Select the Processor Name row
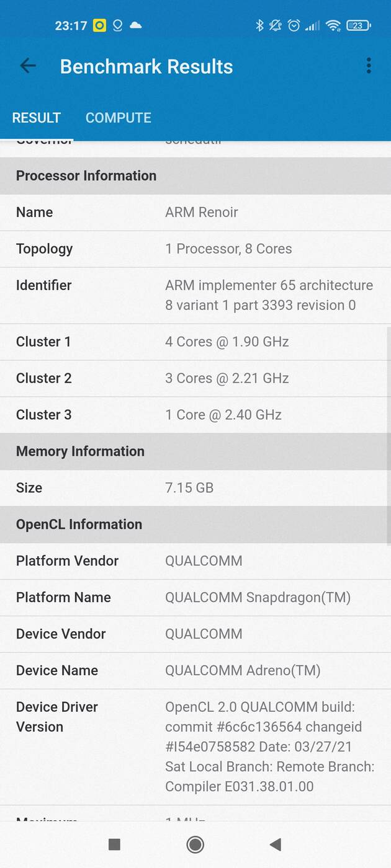Viewport: 391px width, 868px height. [x=195, y=212]
